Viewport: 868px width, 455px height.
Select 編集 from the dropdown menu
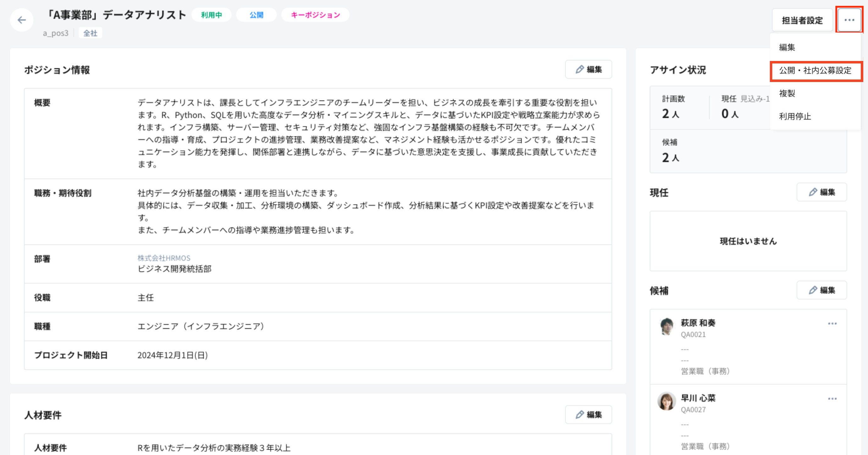click(x=787, y=47)
